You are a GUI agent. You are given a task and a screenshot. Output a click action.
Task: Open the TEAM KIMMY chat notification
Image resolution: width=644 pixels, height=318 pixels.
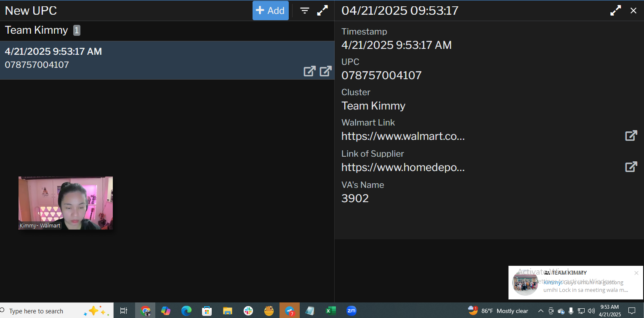575,283
